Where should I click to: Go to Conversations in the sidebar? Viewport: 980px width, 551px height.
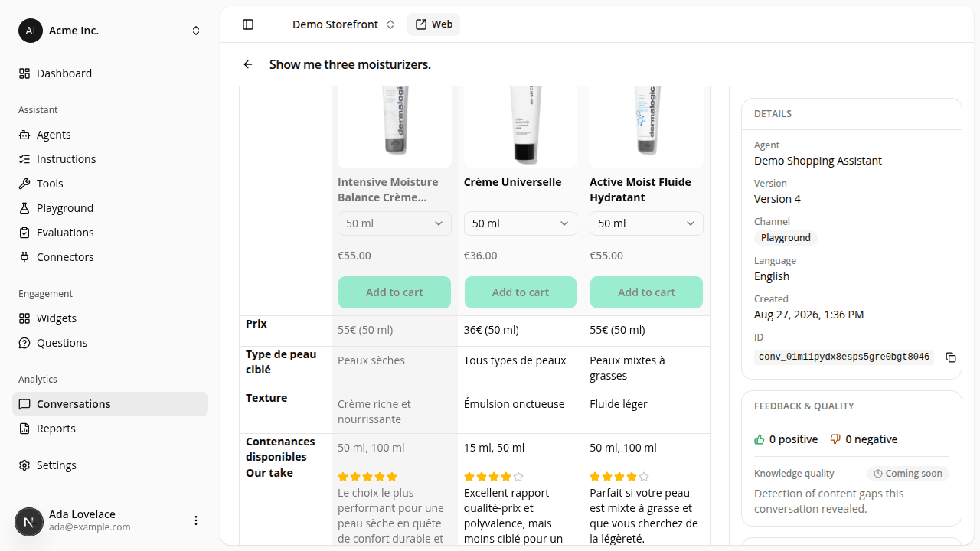(110, 404)
